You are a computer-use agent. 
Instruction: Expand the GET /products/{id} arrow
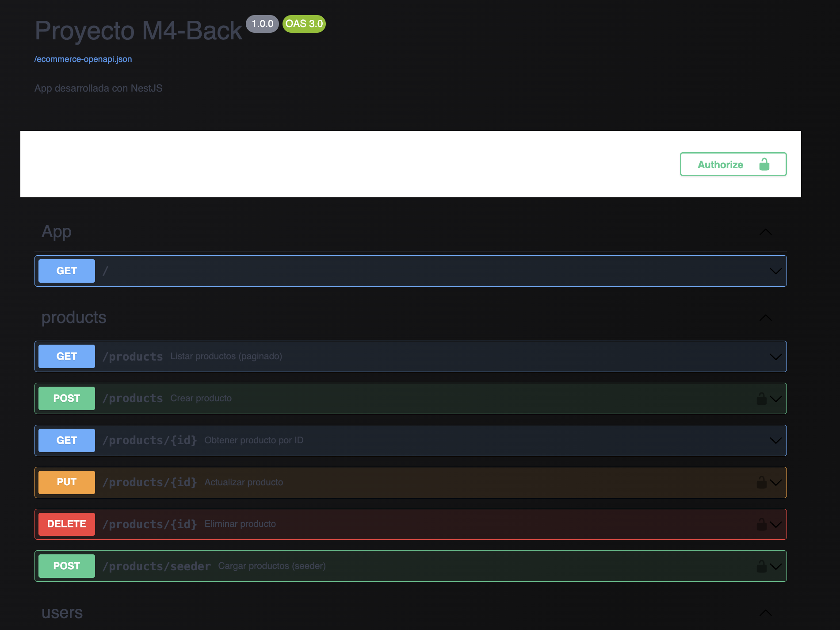click(775, 441)
